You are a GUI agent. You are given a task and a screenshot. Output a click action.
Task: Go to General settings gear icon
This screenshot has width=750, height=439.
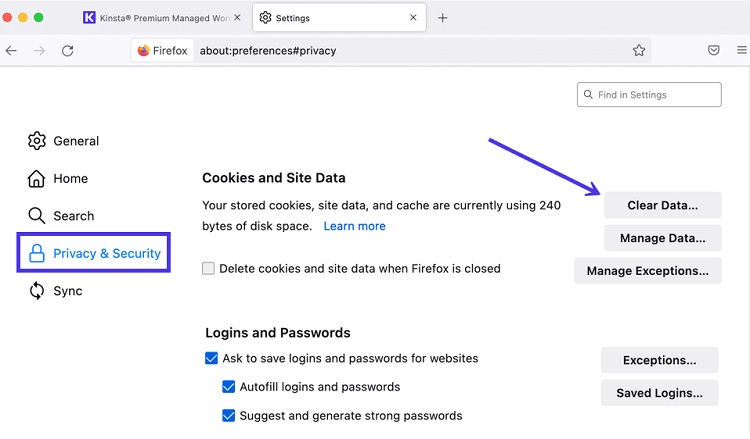pyautogui.click(x=37, y=141)
